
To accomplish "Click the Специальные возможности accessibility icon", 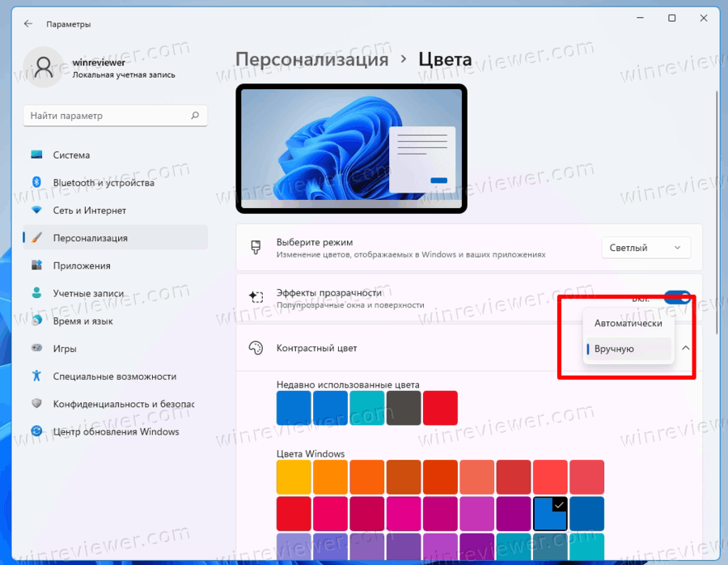I will coord(36,376).
